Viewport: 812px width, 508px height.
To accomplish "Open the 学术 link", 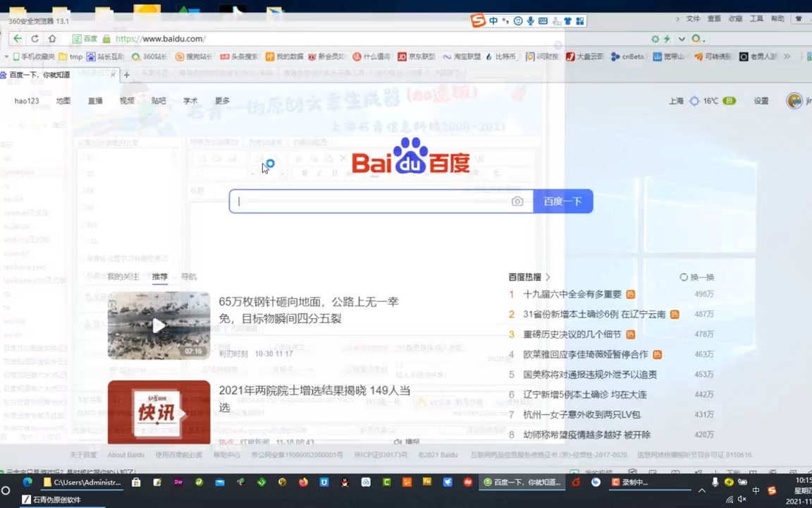I will tap(190, 101).
